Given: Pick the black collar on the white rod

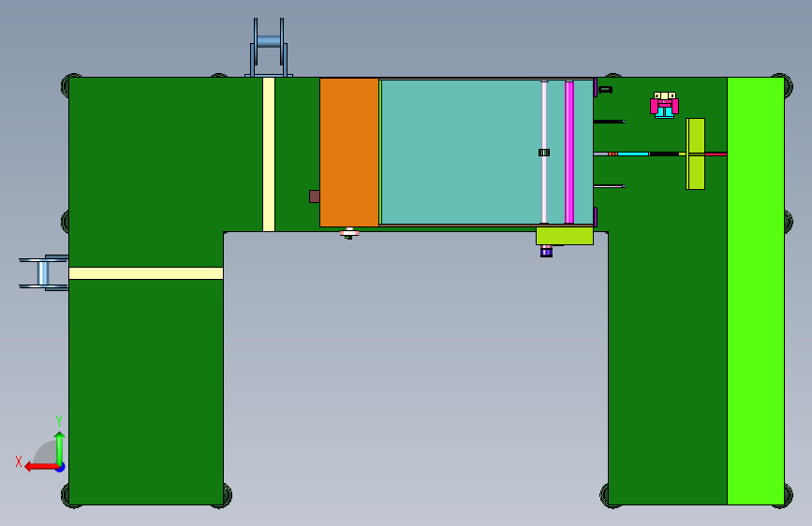Looking at the screenshot, I should pyautogui.click(x=544, y=153).
